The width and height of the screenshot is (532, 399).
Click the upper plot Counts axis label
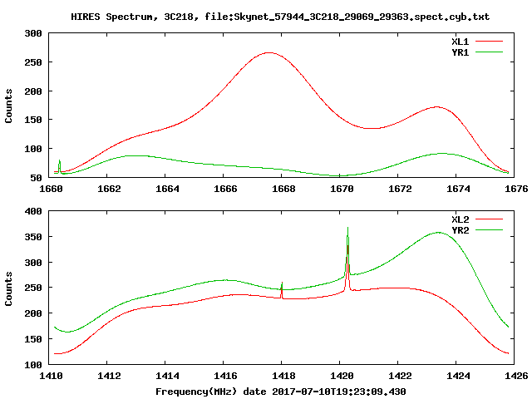coord(8,106)
